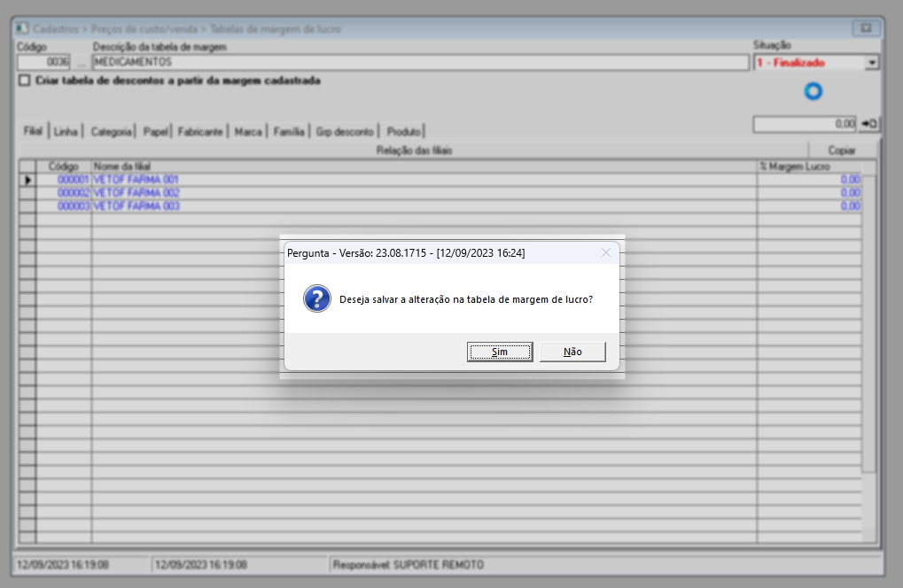Image resolution: width=903 pixels, height=588 pixels.
Task: Enable Criar tabela de descontos checkbox
Action: click(x=24, y=81)
